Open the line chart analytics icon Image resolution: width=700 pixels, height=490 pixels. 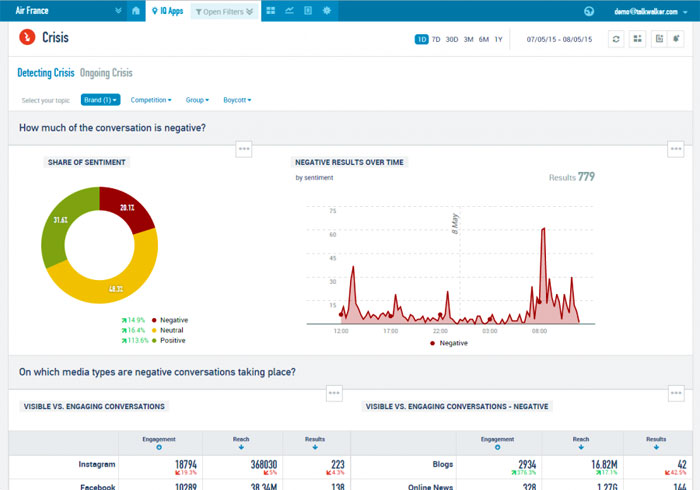[289, 11]
